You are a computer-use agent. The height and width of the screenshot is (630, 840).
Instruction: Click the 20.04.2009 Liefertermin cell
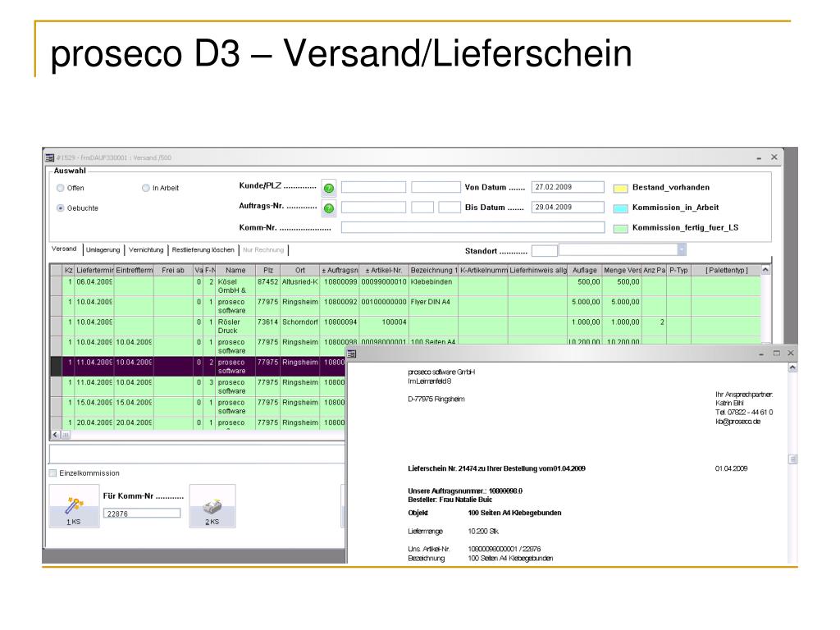(x=94, y=423)
